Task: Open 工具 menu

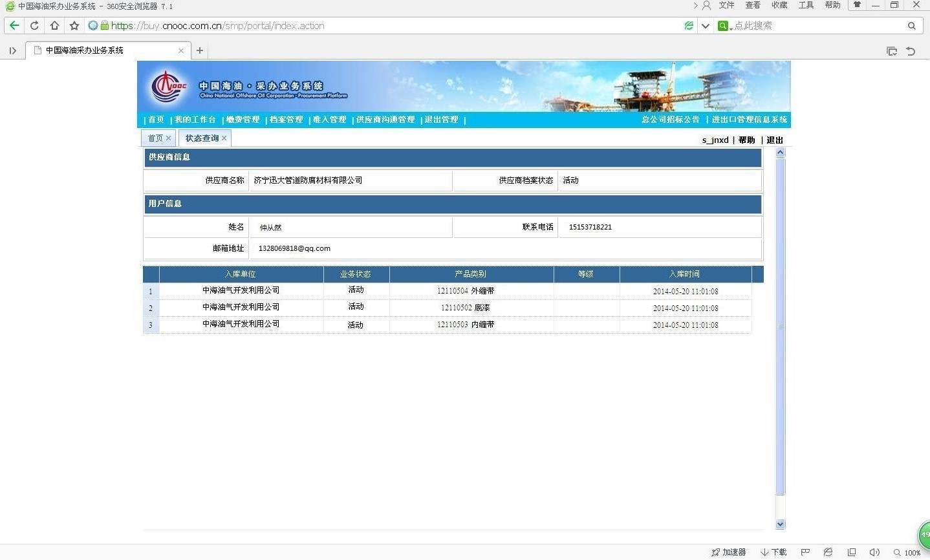Action: pyautogui.click(x=806, y=5)
